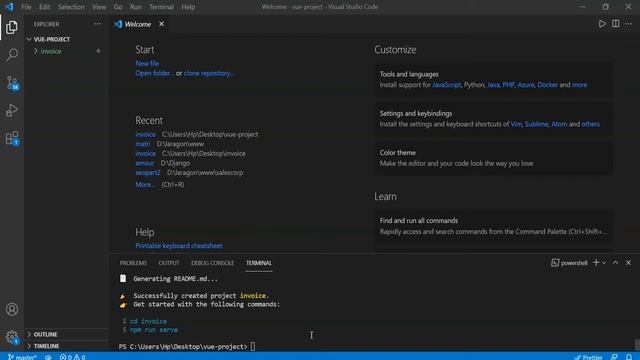Open notifications bell in status bar

click(629, 357)
